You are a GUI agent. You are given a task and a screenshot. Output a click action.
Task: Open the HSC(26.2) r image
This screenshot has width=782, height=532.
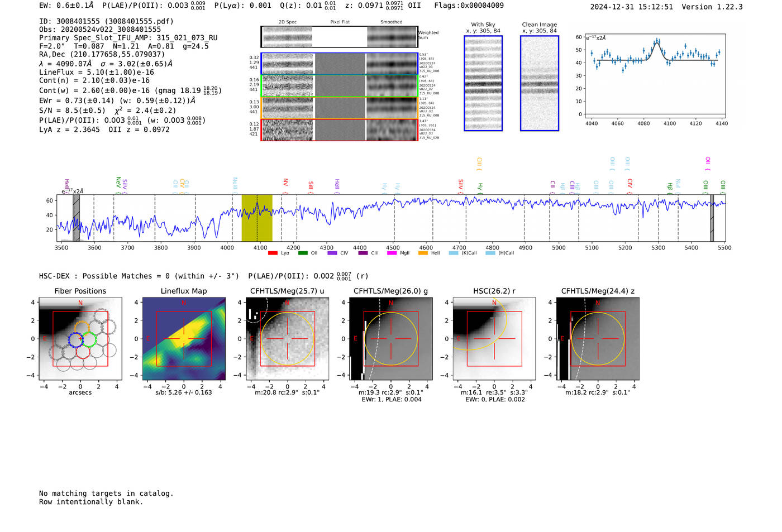tap(494, 339)
